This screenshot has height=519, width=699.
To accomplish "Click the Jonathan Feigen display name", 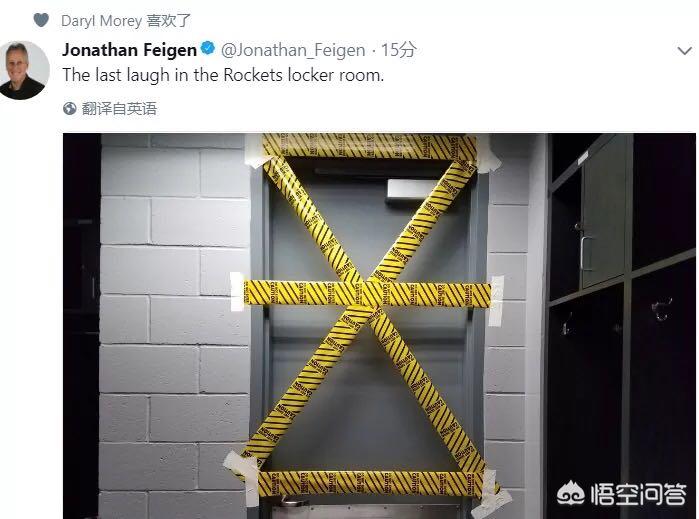I will [x=129, y=49].
